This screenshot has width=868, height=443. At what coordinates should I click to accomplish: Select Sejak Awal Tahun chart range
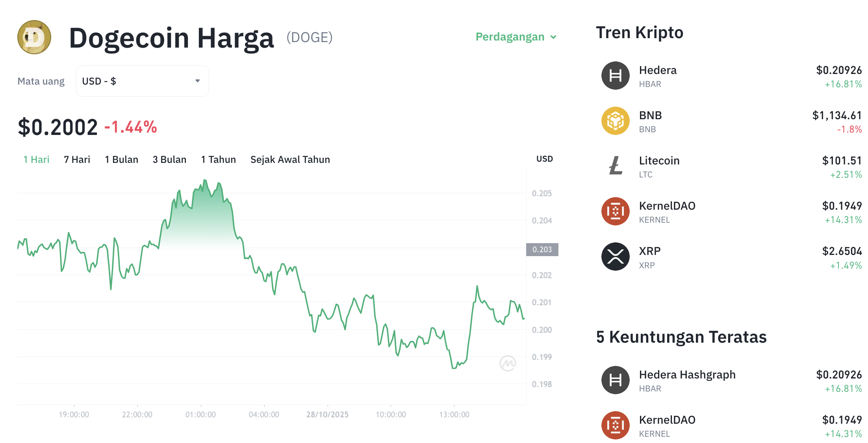tap(290, 159)
